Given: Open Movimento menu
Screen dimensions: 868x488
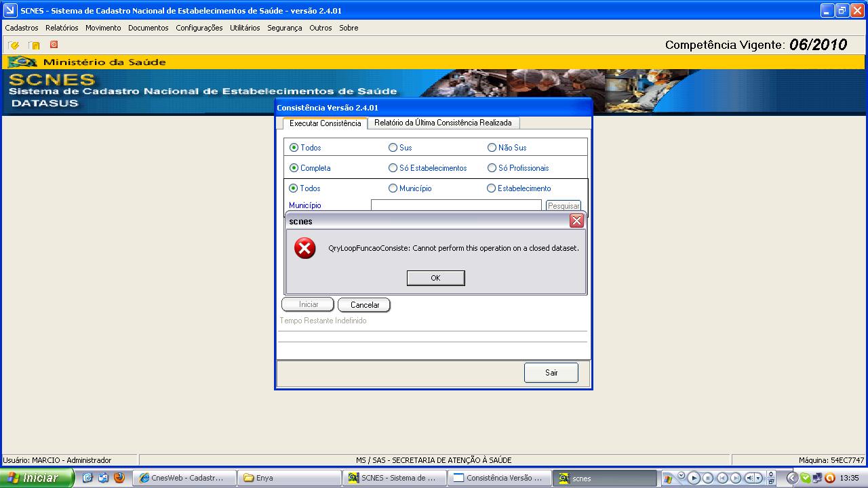Looking at the screenshot, I should [x=103, y=28].
